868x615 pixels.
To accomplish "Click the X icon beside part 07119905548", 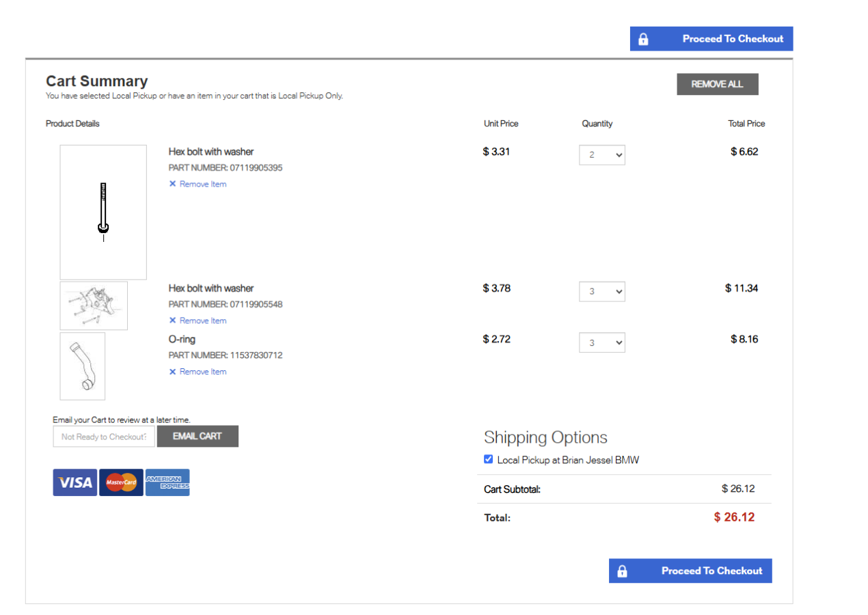I will (173, 320).
